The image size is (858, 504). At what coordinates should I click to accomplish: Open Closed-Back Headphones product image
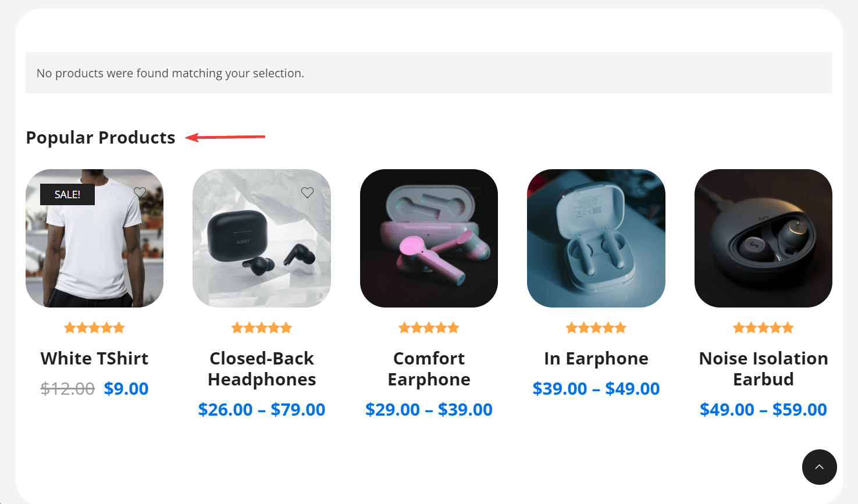(x=262, y=238)
